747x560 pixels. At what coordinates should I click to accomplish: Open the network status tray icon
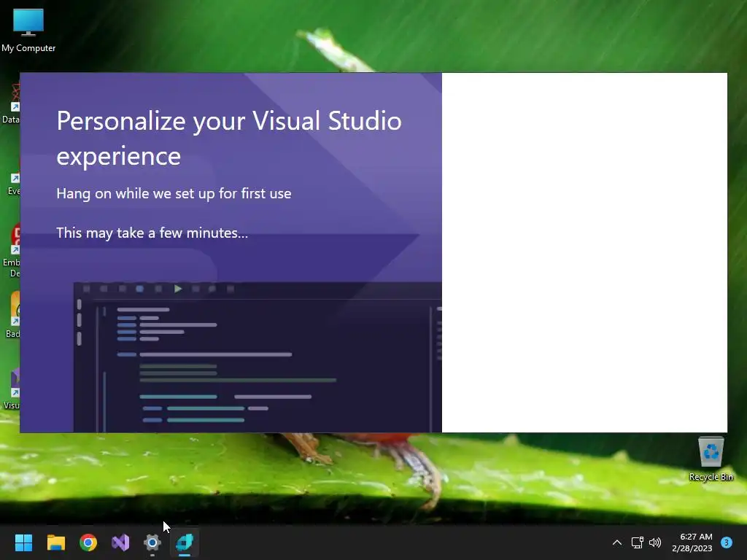pos(637,542)
